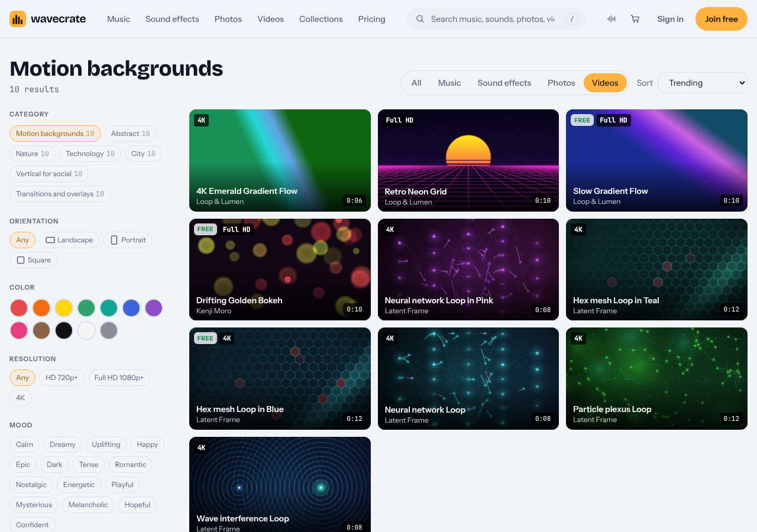
Task: Filter by the yellow color swatch
Action: [64, 308]
